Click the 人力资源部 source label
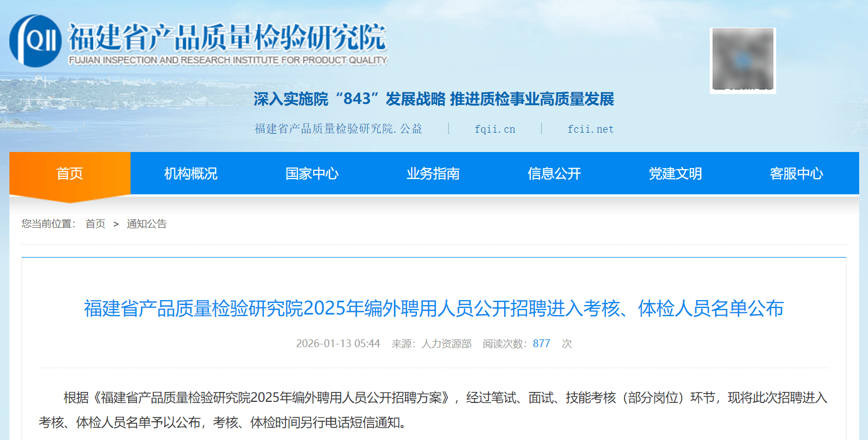Viewport: 868px width, 440px height. pos(446,344)
